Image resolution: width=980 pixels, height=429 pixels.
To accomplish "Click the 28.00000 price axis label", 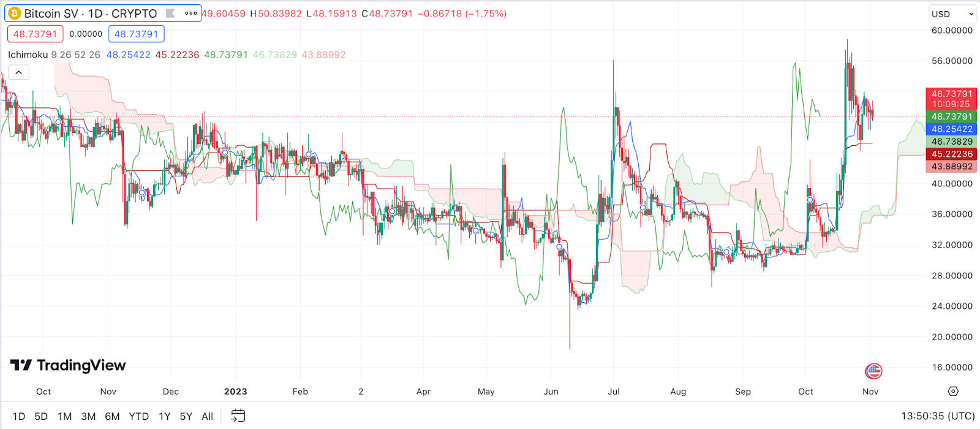I will pyautogui.click(x=952, y=275).
